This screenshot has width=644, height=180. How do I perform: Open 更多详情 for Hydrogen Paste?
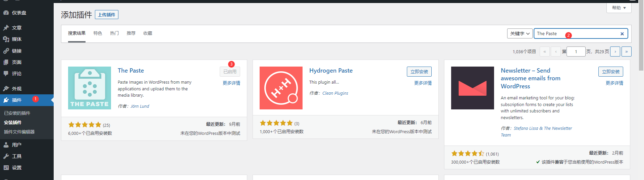423,83
